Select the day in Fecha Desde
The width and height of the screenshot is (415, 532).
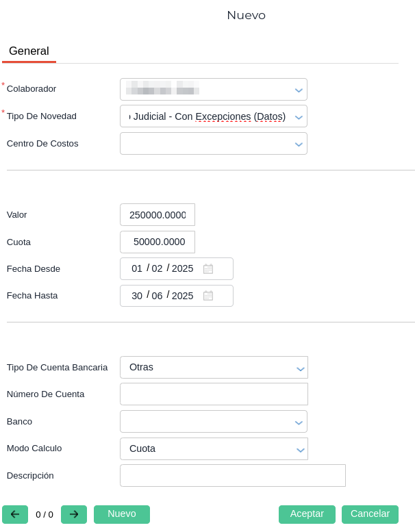pos(137,268)
